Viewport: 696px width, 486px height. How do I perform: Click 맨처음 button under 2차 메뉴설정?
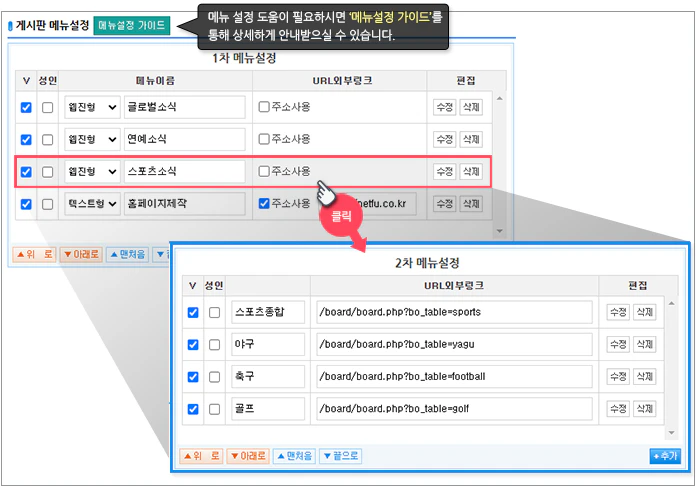click(x=294, y=456)
